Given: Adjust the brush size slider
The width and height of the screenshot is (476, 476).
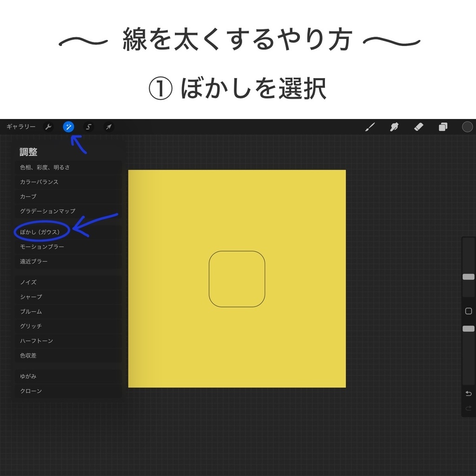Looking at the screenshot, I should tap(468, 278).
